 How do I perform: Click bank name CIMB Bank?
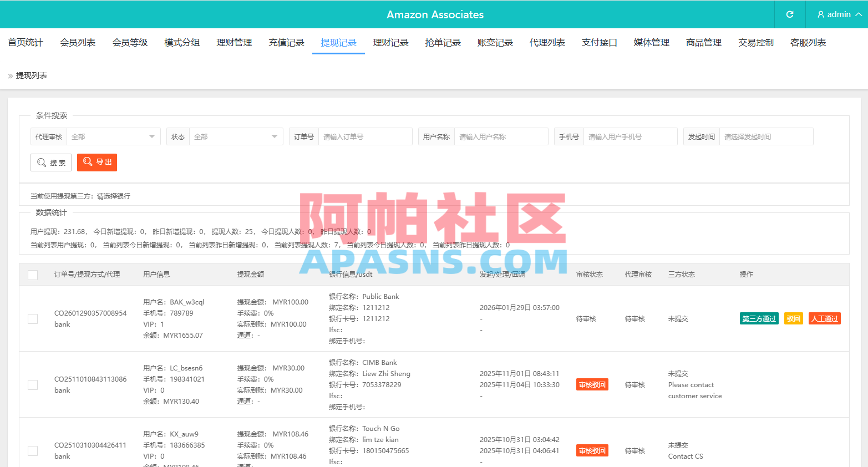(x=379, y=363)
